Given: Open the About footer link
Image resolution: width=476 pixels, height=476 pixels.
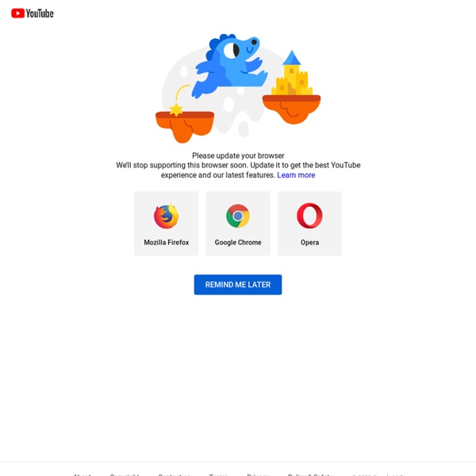Looking at the screenshot, I should (83, 474).
